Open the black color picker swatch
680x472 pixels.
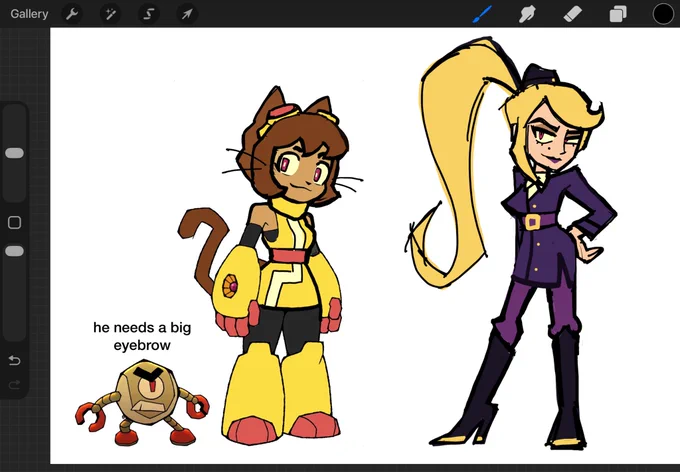pyautogui.click(x=663, y=14)
